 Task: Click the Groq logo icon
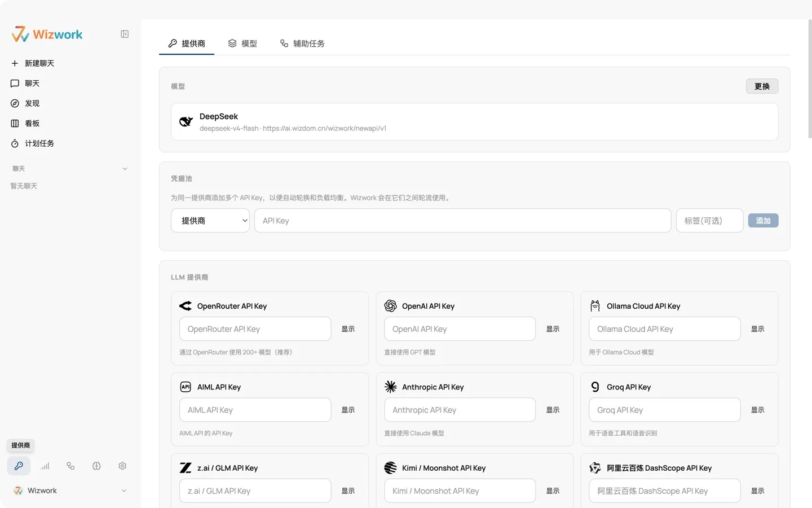click(x=595, y=387)
